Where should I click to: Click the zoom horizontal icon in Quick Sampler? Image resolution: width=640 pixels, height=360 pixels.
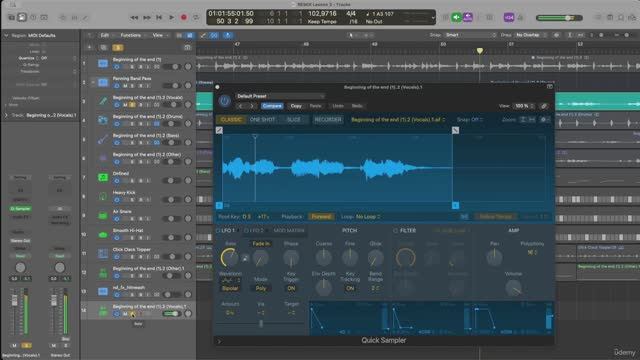click(x=531, y=120)
